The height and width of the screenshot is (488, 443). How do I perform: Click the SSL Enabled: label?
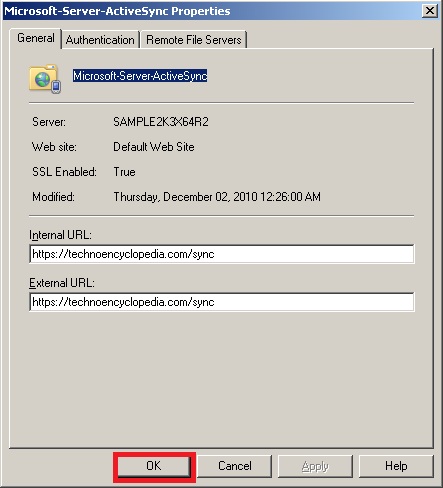[64, 172]
